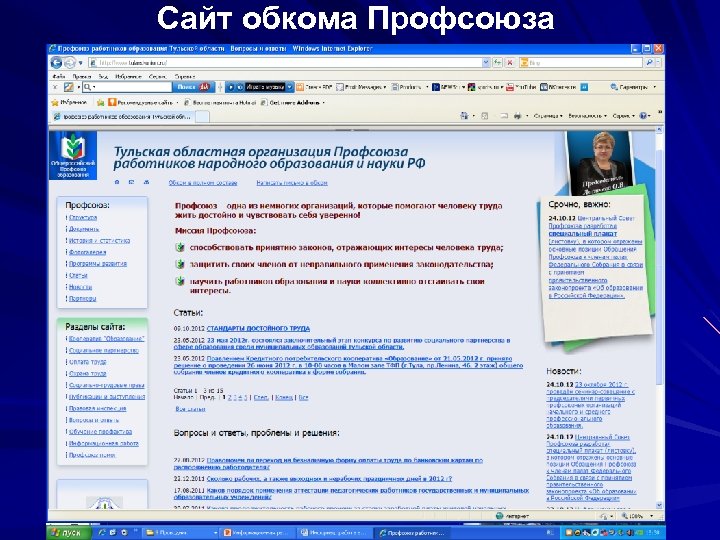The height and width of the screenshot is (540, 720).
Task: Click the Internet Explorer quick launch icon
Action: 102,533
